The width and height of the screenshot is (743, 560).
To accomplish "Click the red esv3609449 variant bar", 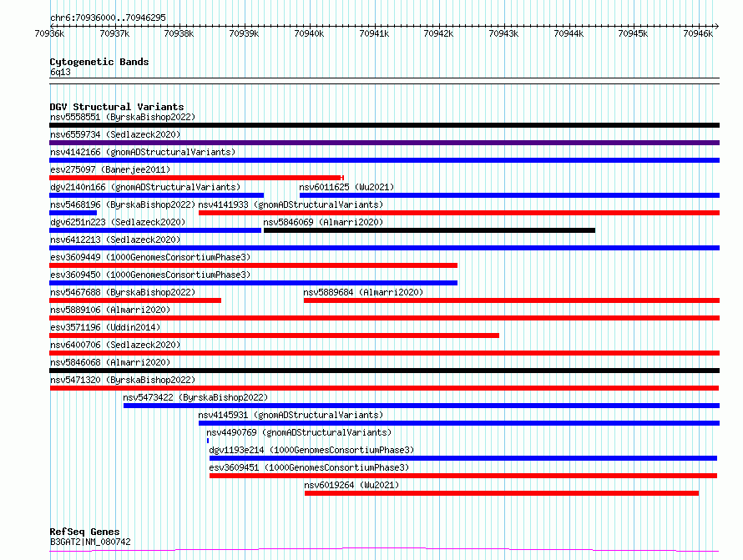I will (x=254, y=265).
